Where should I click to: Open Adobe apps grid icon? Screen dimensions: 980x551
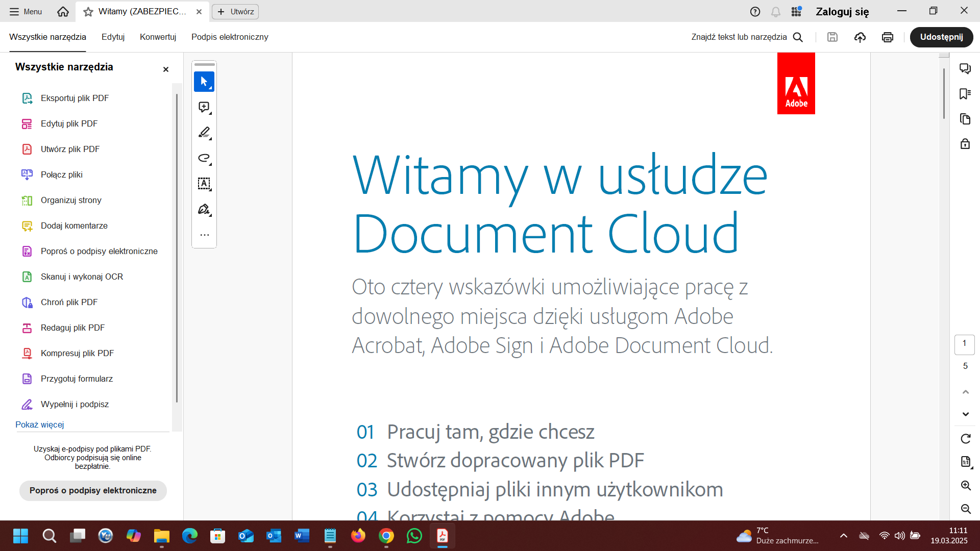click(x=796, y=11)
